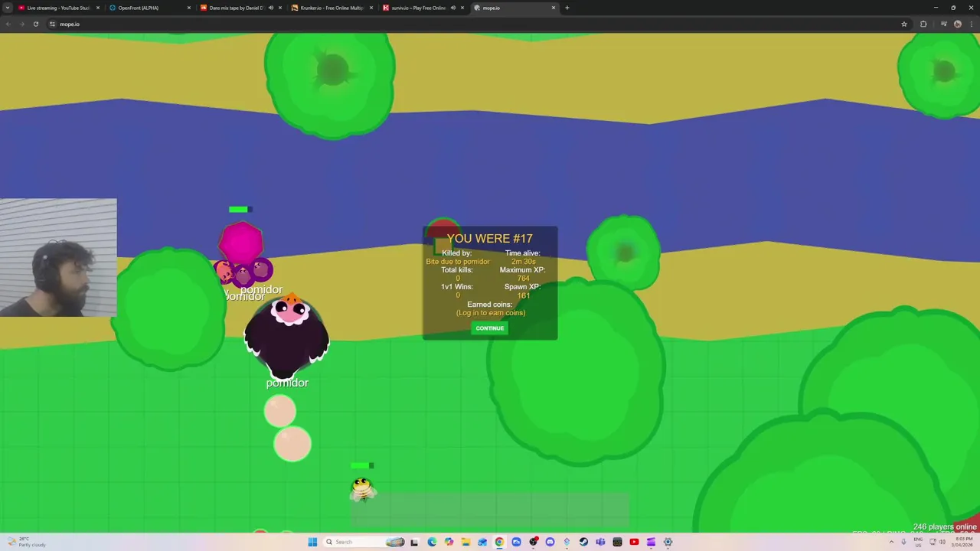Open Chrome media controls icon
Viewport: 980px width, 551px height.
point(943,24)
